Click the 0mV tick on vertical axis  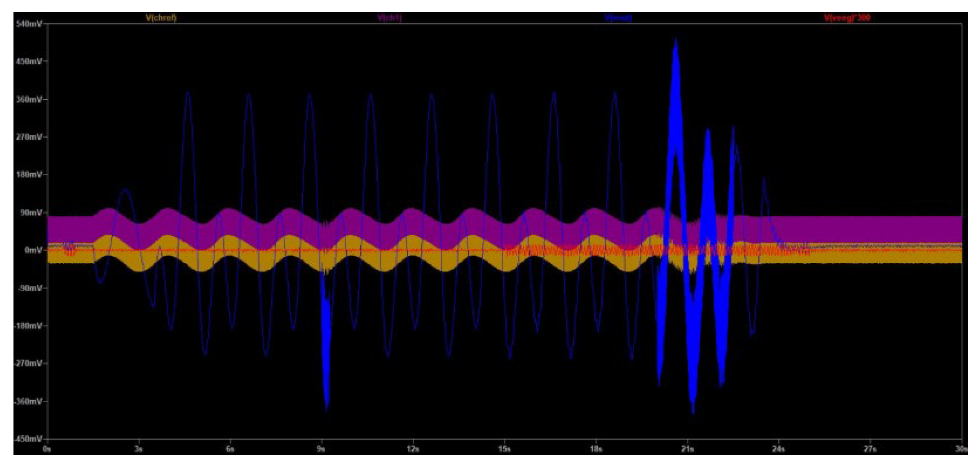(32, 250)
